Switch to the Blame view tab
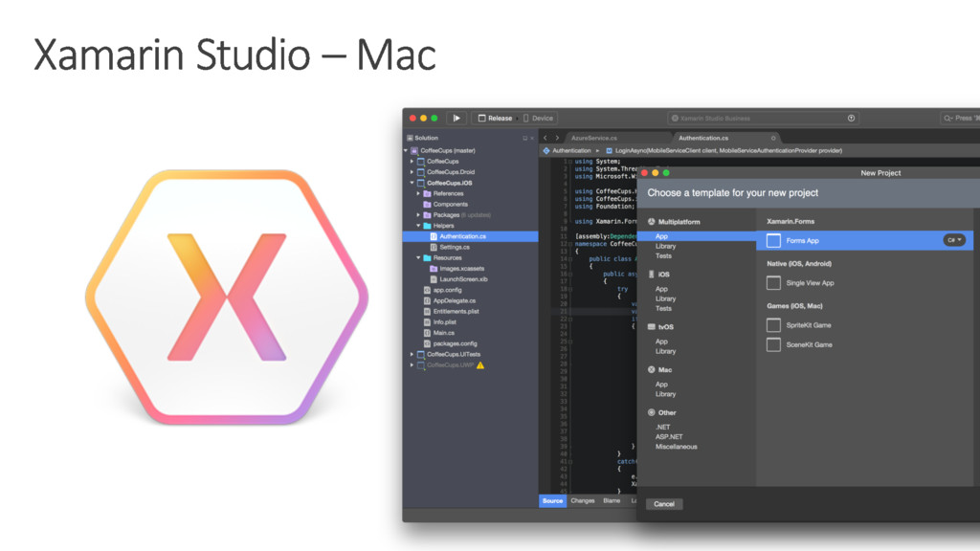The image size is (980, 551). pyautogui.click(x=612, y=501)
